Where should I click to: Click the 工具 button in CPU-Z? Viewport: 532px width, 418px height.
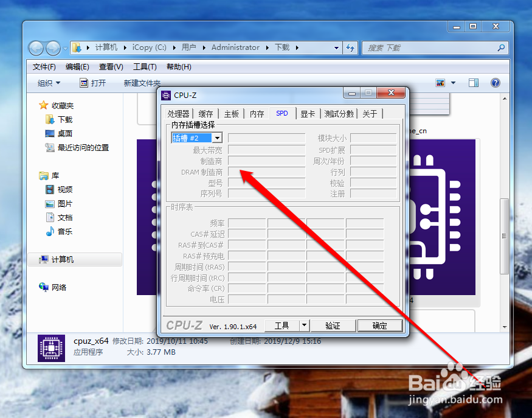(282, 326)
